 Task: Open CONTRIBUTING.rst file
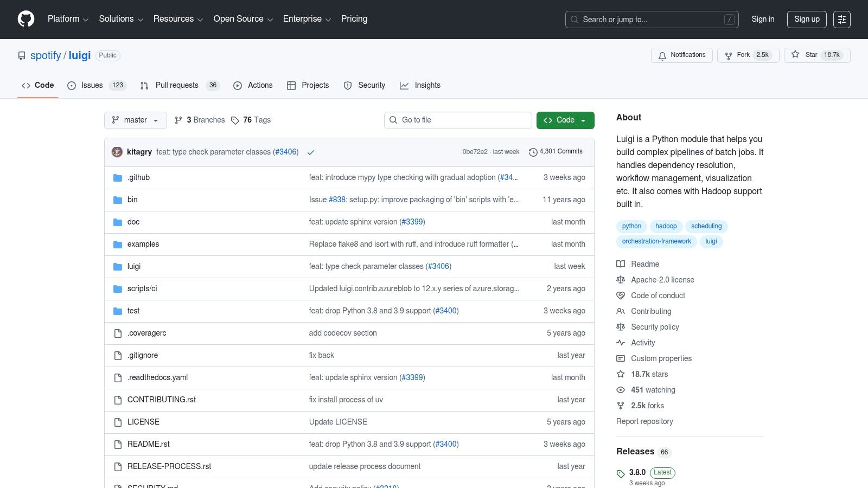pos(162,400)
